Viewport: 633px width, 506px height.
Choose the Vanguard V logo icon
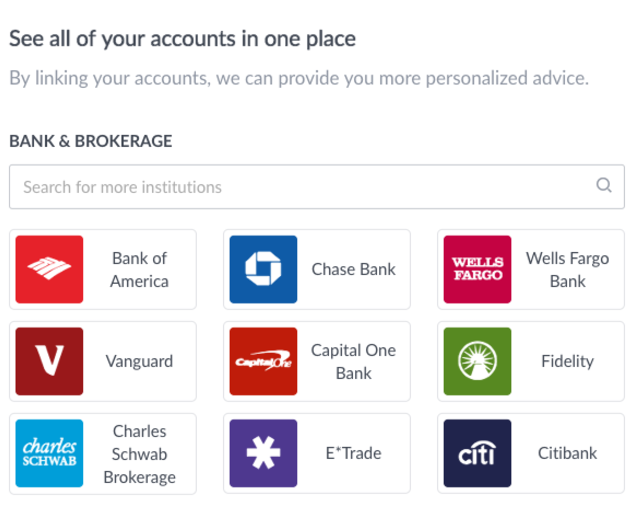coord(49,361)
